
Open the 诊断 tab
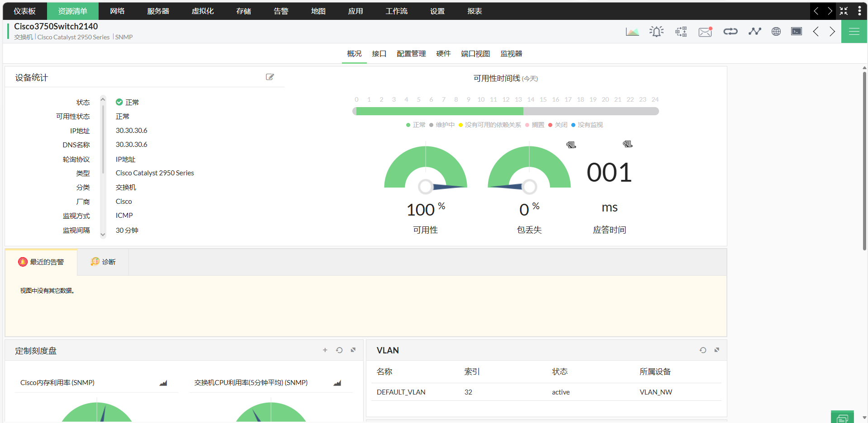click(x=103, y=262)
